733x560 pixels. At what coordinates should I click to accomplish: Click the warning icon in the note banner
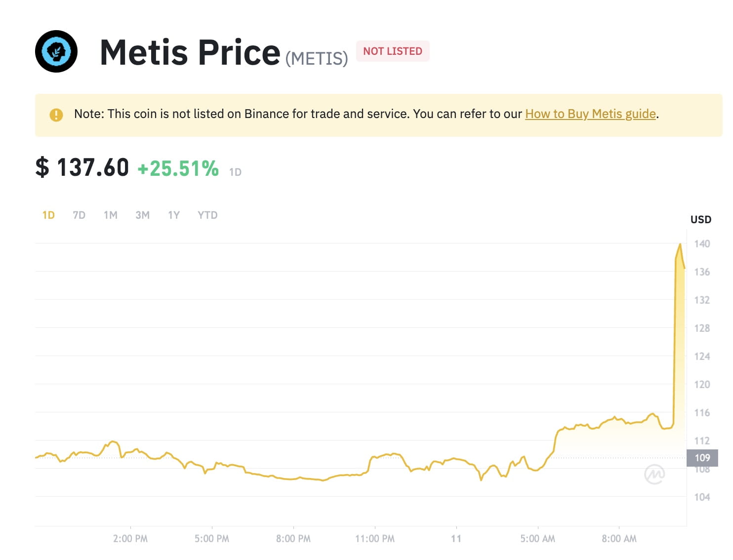tap(56, 114)
